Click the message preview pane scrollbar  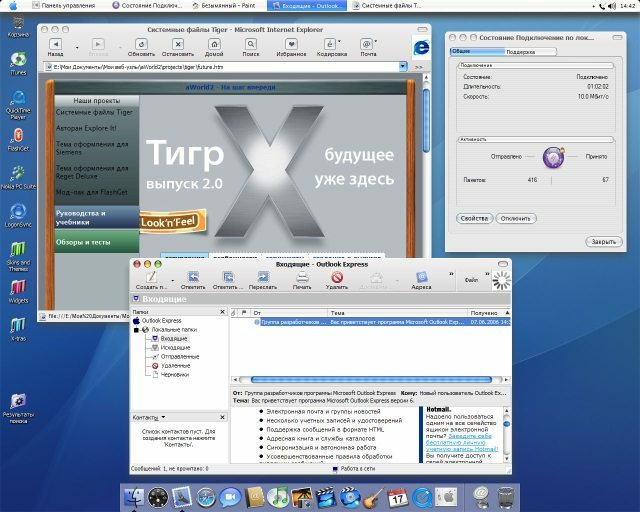tap(507, 434)
